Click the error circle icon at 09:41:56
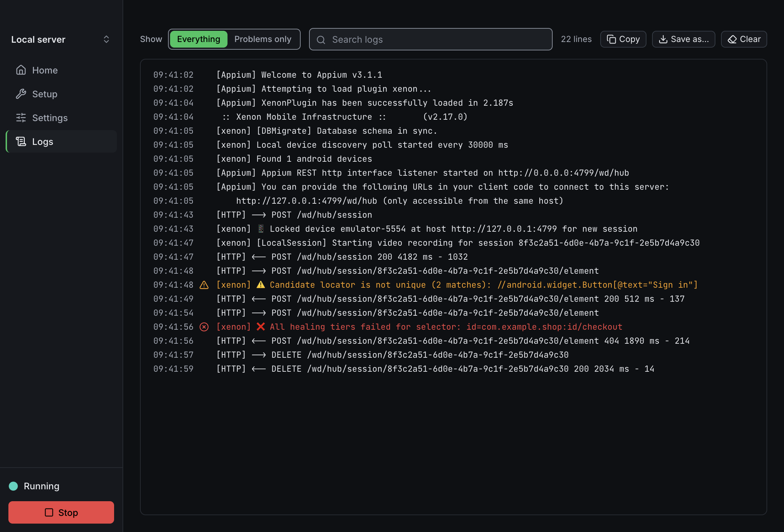This screenshot has width=784, height=532. click(204, 327)
